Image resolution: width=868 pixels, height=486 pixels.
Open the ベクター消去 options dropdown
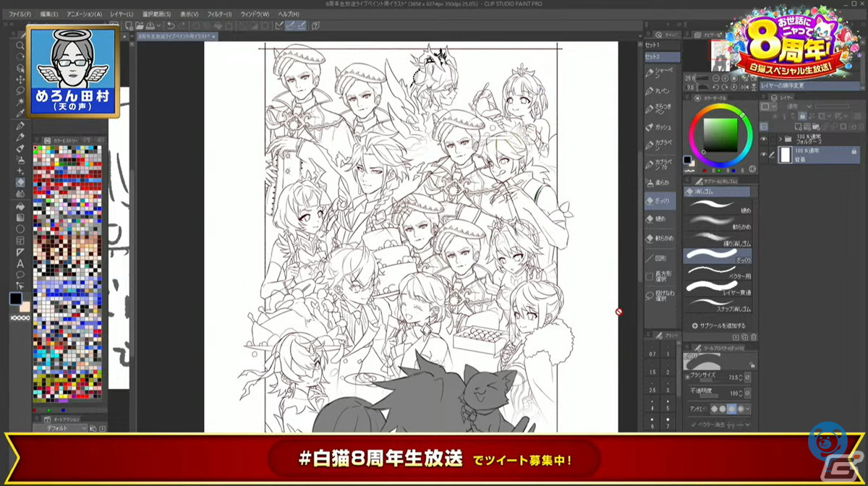(747, 425)
